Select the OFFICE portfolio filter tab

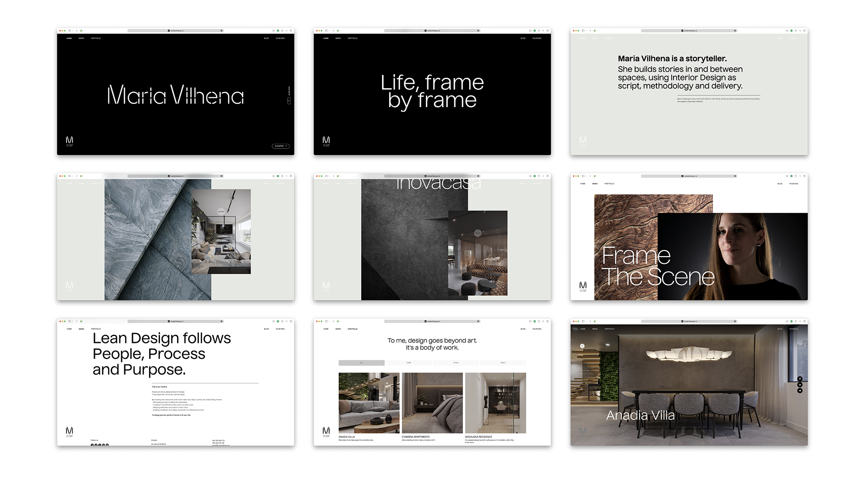pos(456,363)
